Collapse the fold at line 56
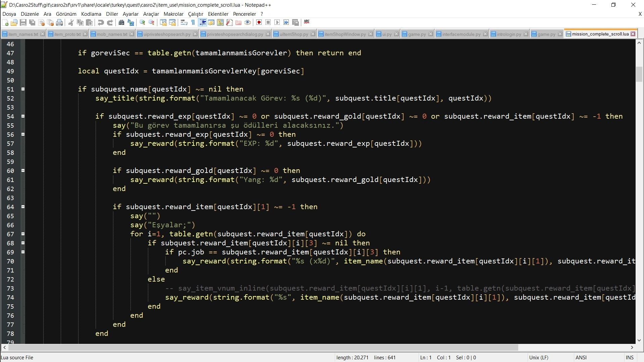This screenshot has width=644, height=362. point(23,134)
